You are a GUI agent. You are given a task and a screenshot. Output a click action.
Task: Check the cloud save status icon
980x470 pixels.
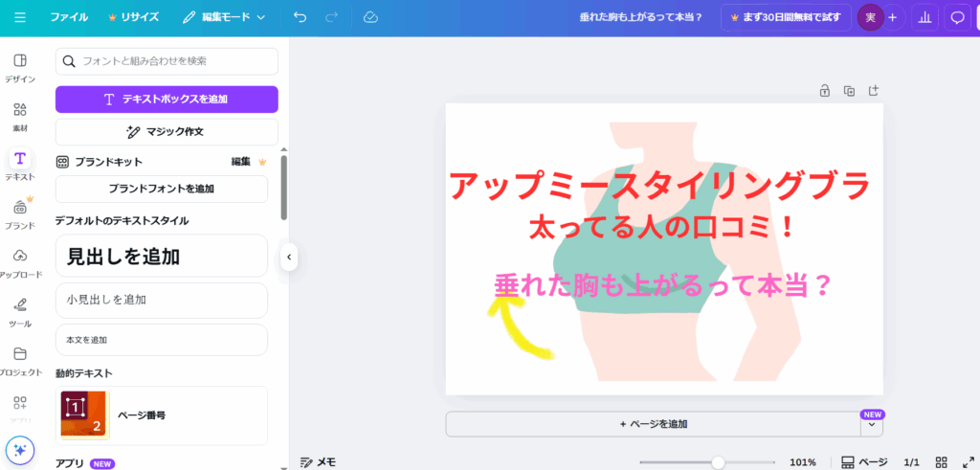point(370,17)
